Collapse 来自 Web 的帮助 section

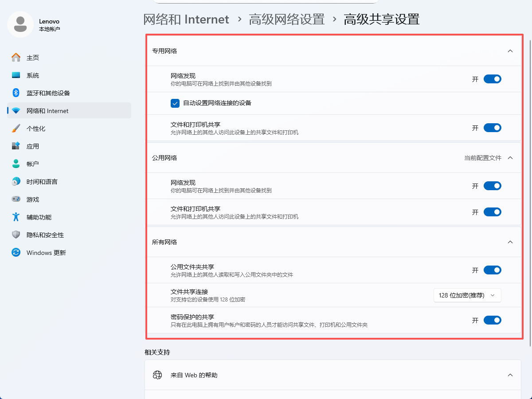pyautogui.click(x=510, y=375)
